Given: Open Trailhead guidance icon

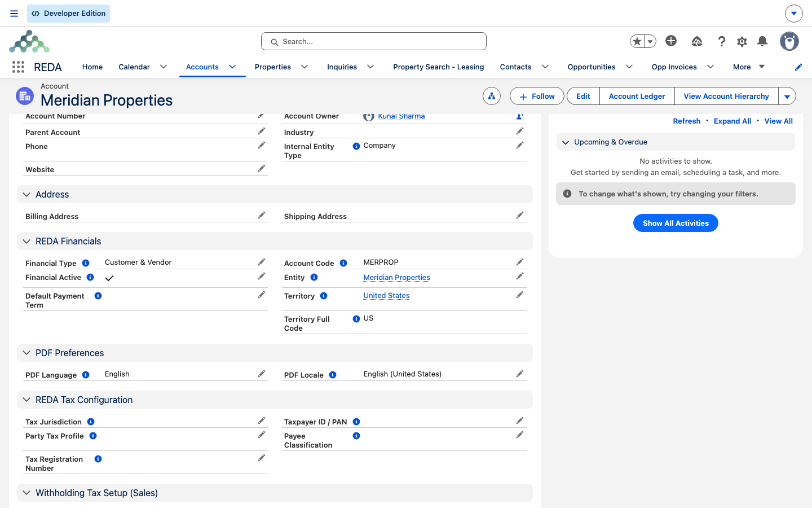Looking at the screenshot, I should coord(697,41).
